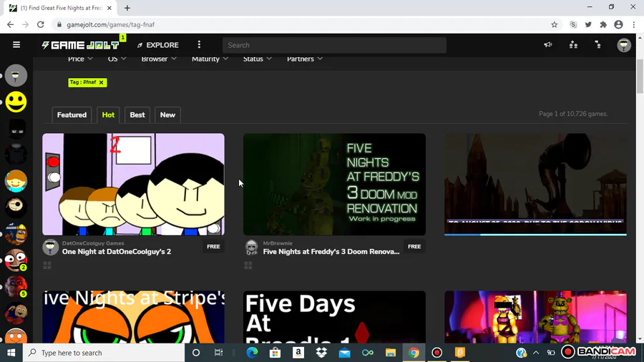Switch to the New tab
644x362 pixels.
167,115
